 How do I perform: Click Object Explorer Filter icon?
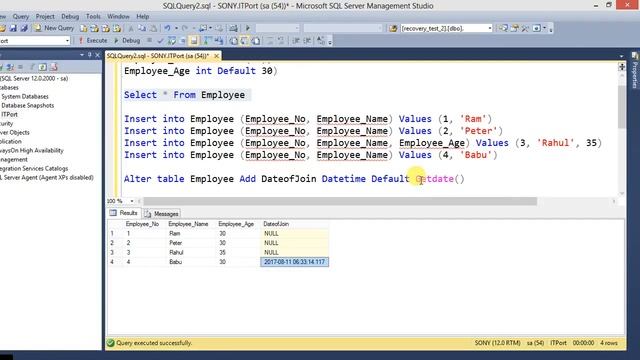tap(32, 67)
